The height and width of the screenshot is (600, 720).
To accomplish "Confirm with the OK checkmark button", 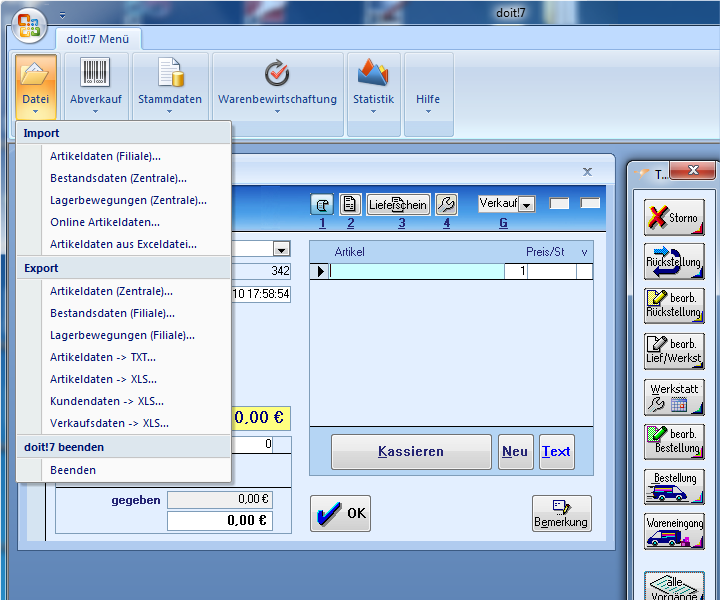I will pos(340,513).
